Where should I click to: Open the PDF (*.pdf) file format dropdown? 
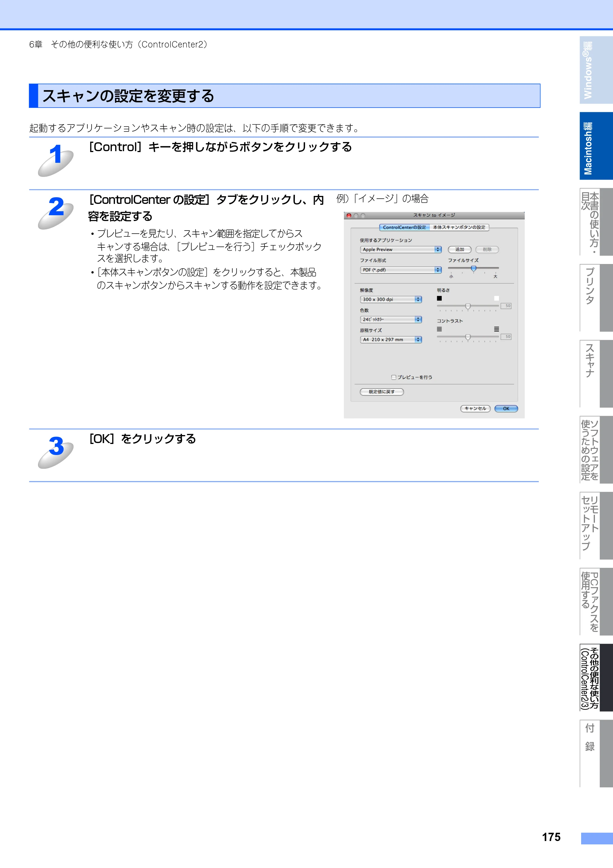tap(401, 270)
